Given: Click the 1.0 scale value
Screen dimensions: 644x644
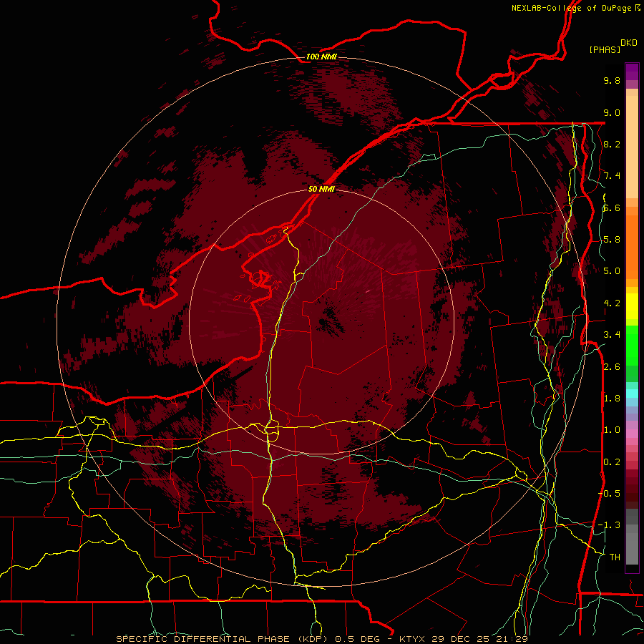Looking at the screenshot, I should click(612, 430).
